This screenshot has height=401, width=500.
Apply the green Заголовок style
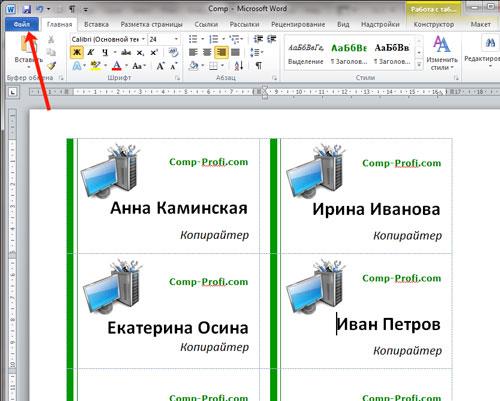point(349,53)
